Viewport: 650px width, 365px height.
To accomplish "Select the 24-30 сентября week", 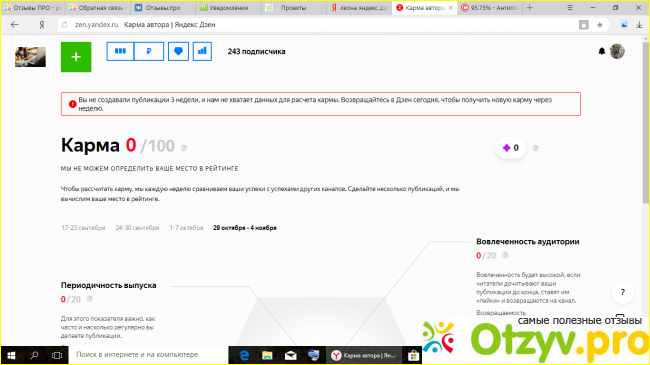I will (137, 228).
